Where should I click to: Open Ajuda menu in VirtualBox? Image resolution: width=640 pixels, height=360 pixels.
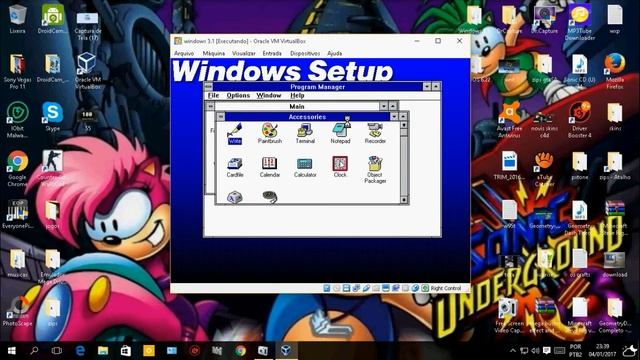click(335, 53)
